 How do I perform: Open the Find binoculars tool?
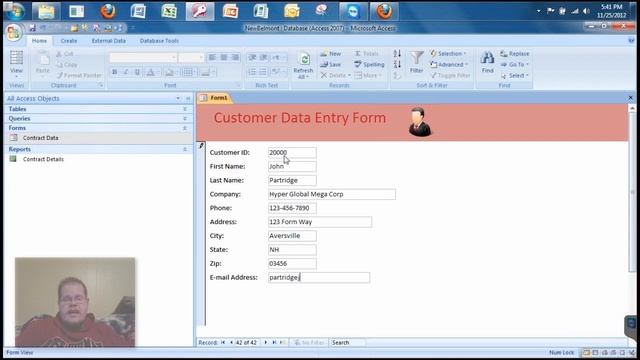(487, 62)
